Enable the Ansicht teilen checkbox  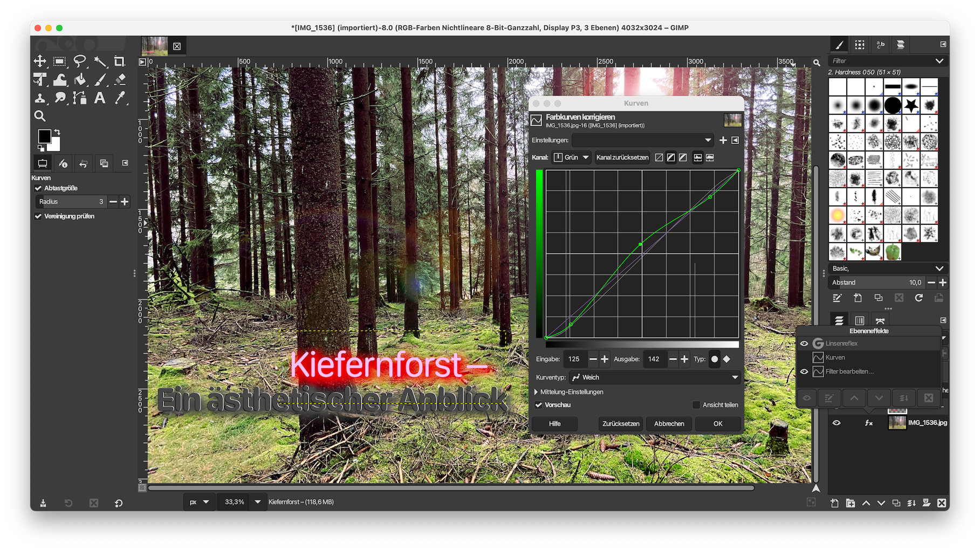(696, 405)
